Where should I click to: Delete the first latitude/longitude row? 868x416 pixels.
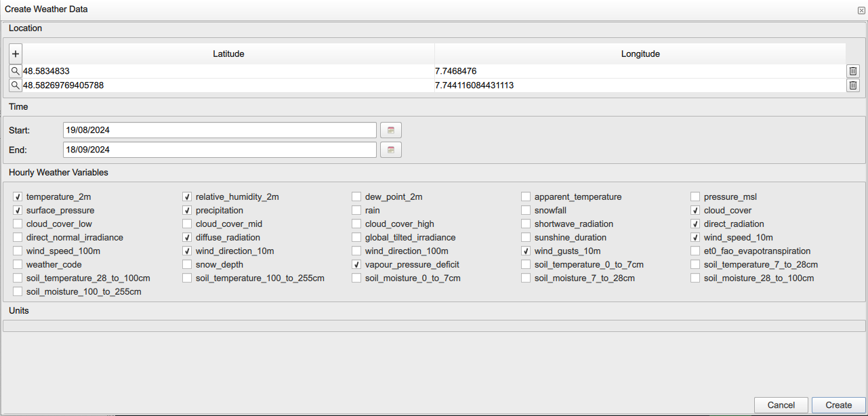tap(852, 70)
